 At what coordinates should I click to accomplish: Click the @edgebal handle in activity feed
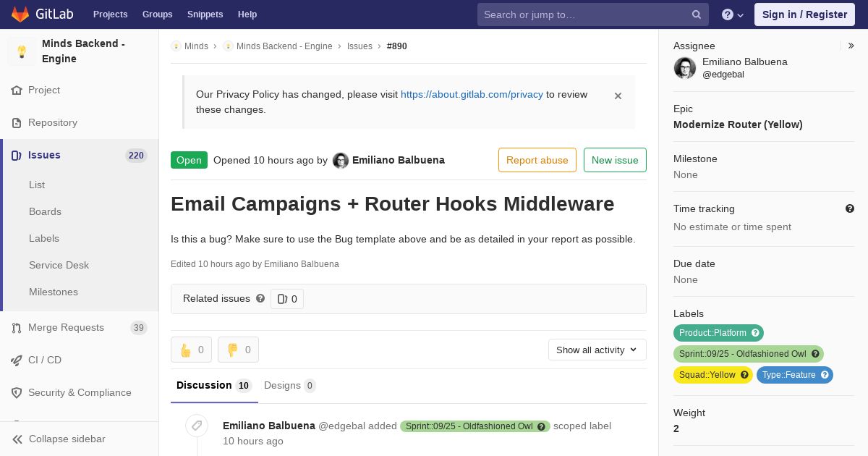click(x=341, y=426)
